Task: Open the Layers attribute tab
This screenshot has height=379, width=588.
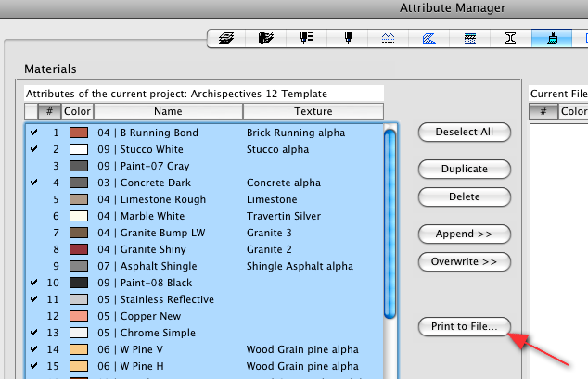Action: pyautogui.click(x=225, y=38)
